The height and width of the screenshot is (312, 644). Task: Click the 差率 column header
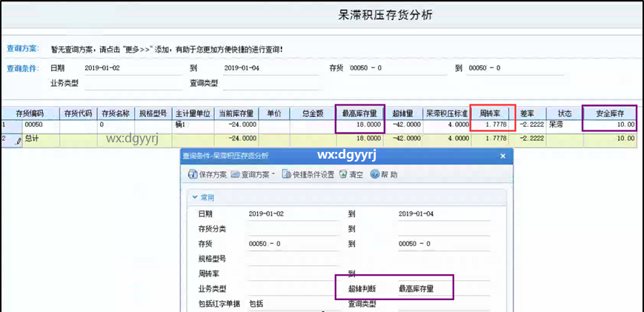click(x=528, y=113)
